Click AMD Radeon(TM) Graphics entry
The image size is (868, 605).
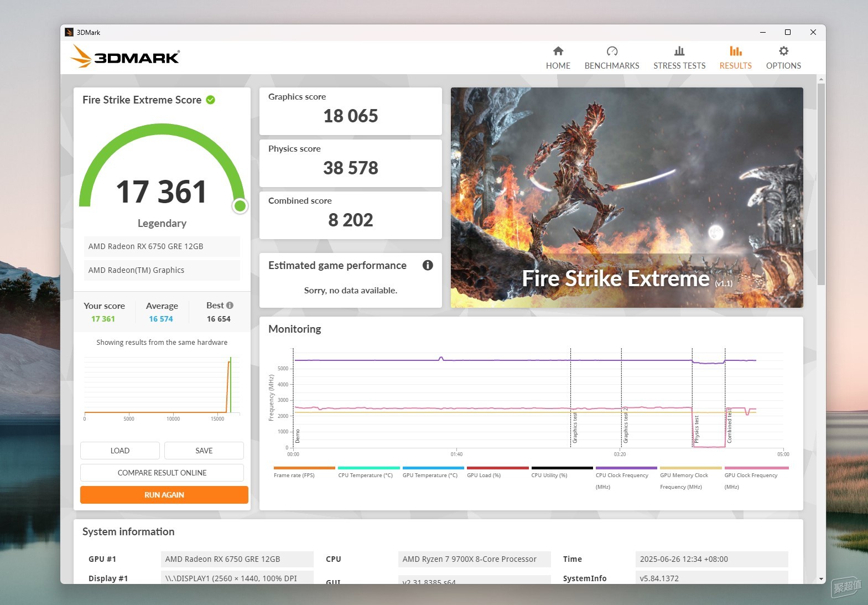pos(162,270)
